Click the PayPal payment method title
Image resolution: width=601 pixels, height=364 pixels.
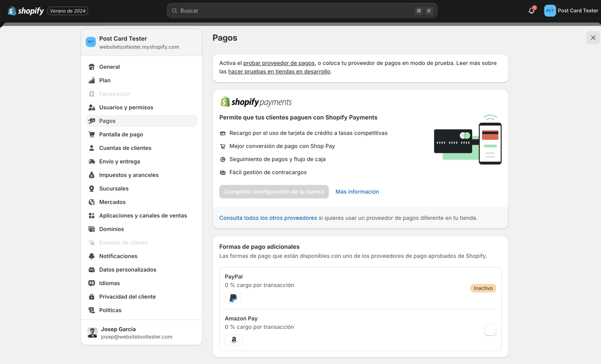[234, 277]
